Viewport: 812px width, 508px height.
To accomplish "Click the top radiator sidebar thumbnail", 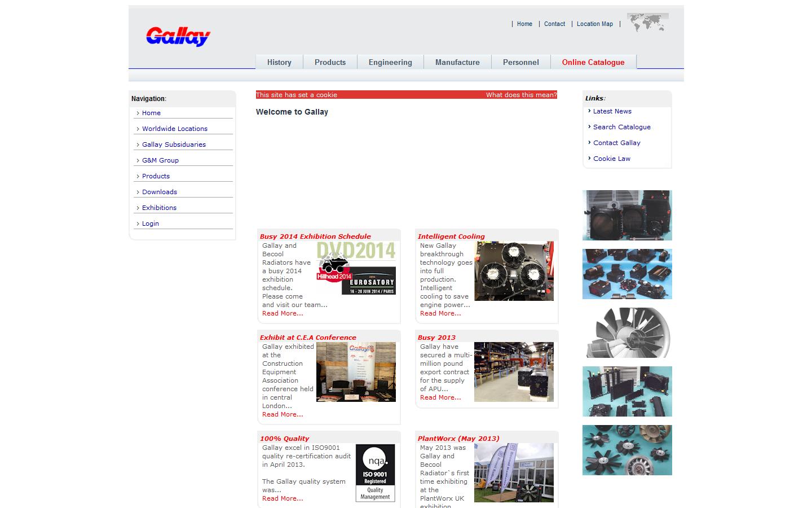I will tap(627, 215).
